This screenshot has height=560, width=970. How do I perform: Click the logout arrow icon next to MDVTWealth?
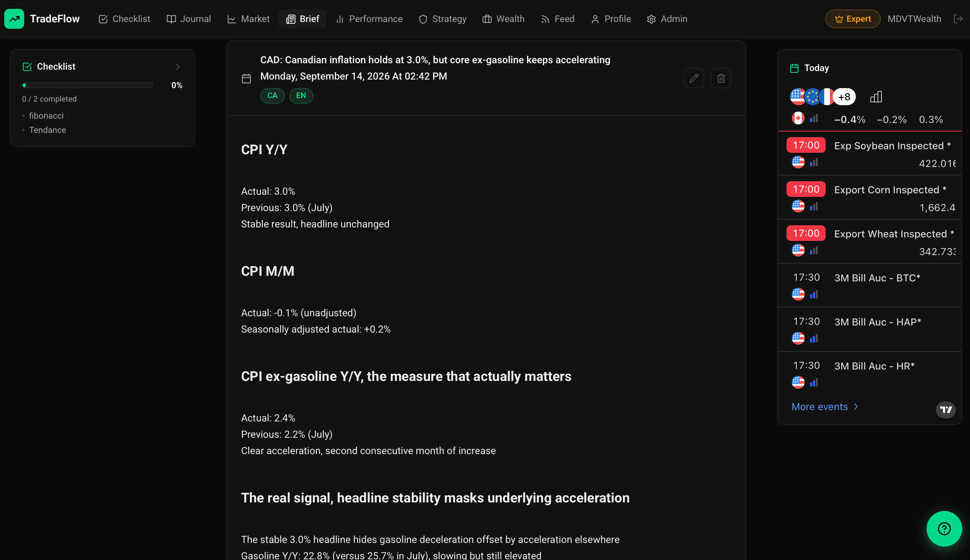pos(958,19)
